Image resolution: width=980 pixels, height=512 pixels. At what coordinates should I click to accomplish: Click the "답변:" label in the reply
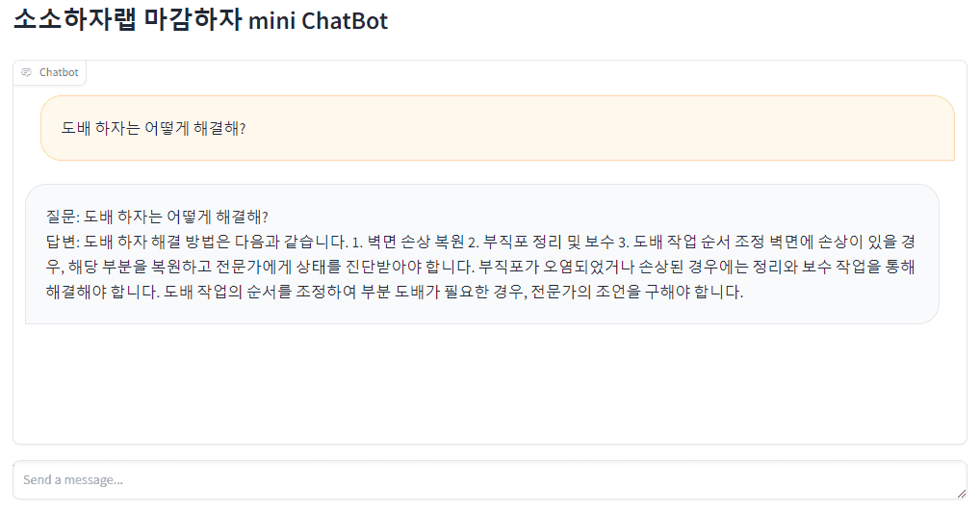pyautogui.click(x=64, y=242)
